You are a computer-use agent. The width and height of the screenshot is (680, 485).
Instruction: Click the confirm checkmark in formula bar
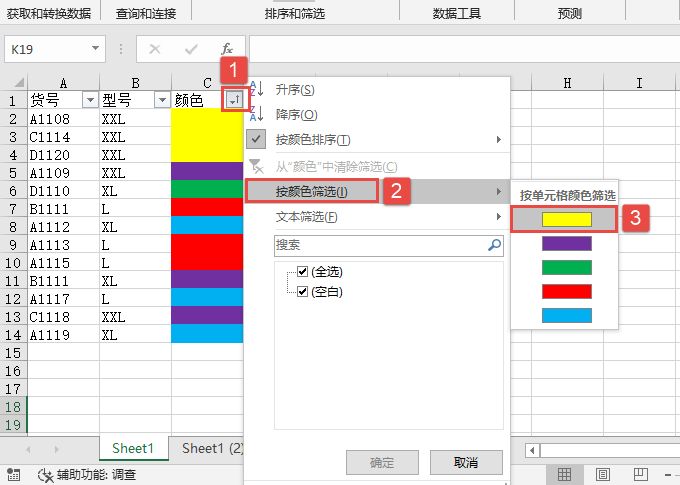pos(191,49)
